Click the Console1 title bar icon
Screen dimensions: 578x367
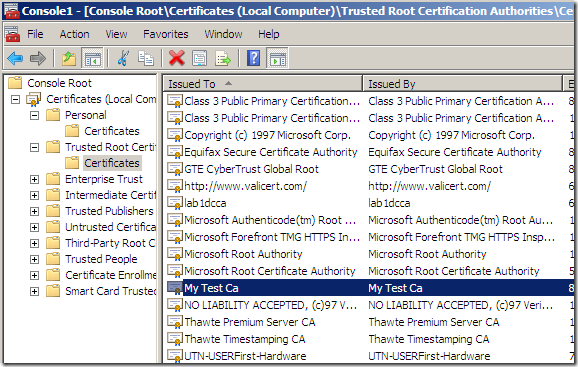pyautogui.click(x=11, y=11)
